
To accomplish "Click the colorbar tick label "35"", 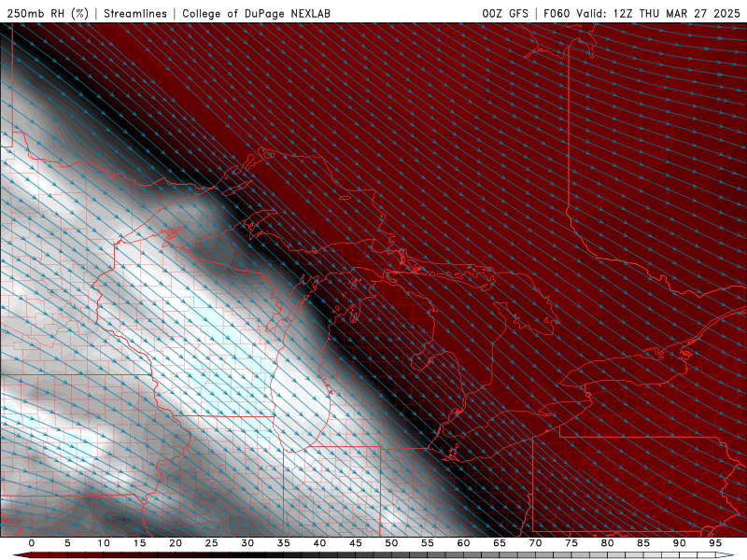I will point(284,543).
